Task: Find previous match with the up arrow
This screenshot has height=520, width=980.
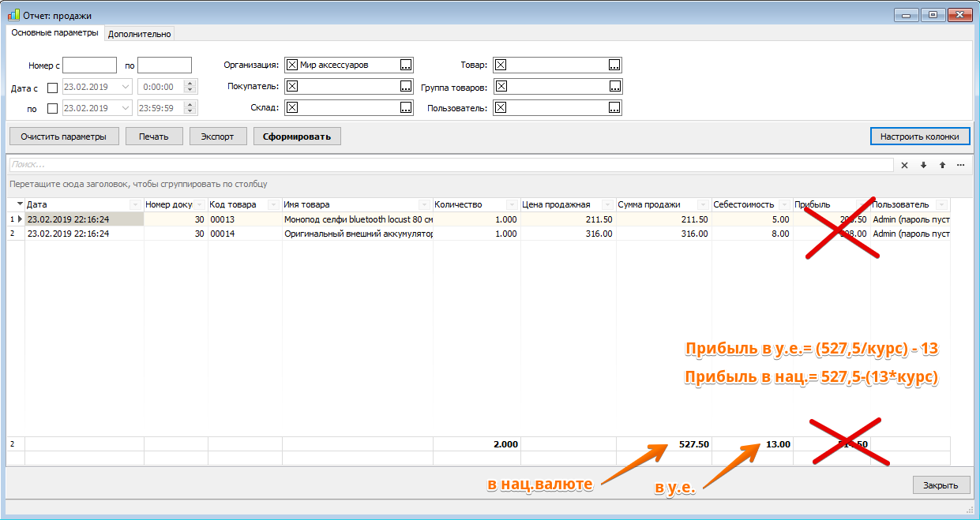Action: [942, 165]
